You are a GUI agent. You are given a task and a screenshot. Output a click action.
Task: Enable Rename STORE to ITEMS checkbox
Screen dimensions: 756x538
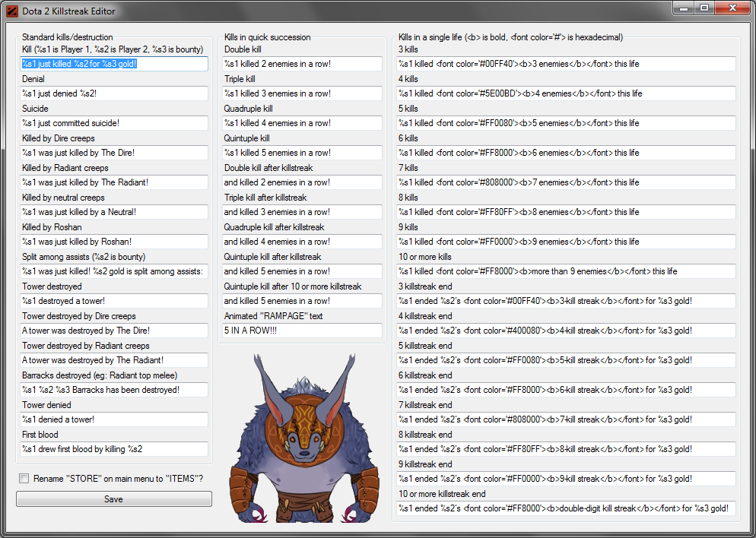pos(24,479)
